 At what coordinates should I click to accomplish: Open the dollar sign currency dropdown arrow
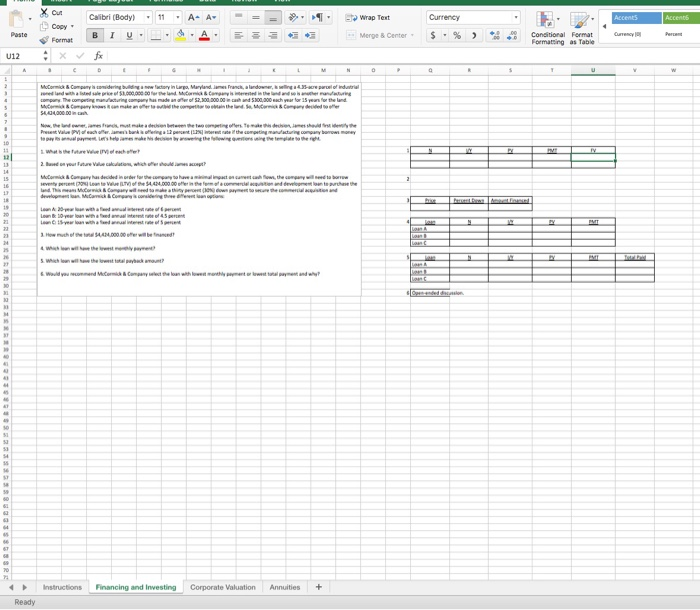coord(445,35)
